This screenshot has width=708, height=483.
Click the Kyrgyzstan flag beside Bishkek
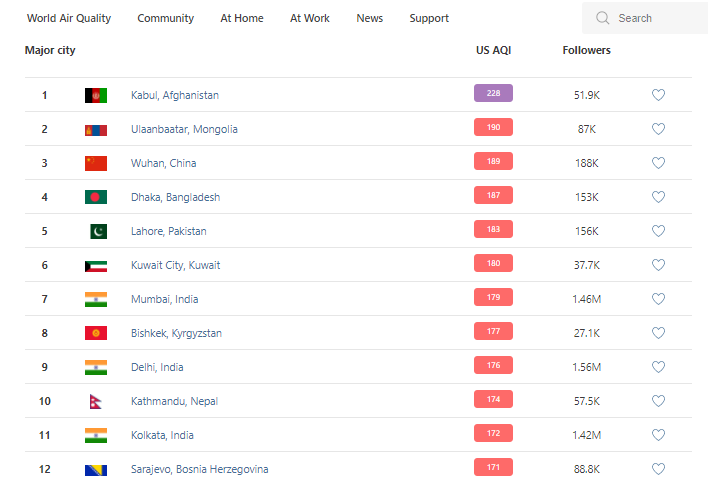point(96,333)
